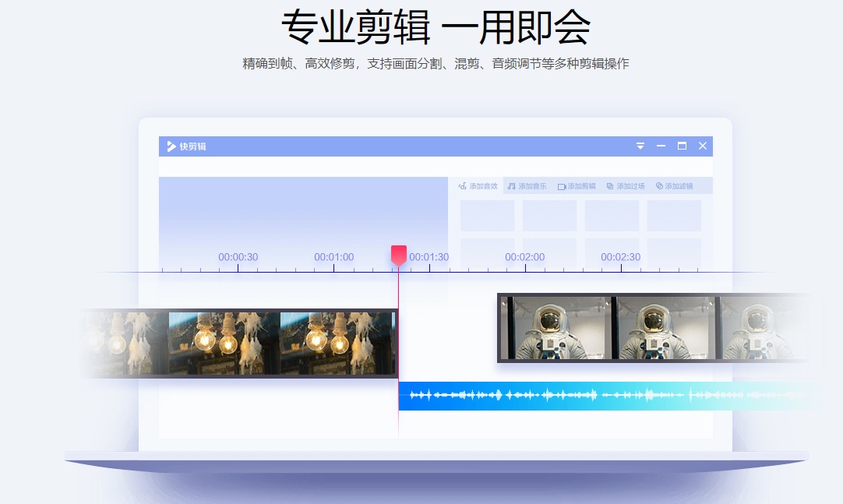Select the 添加滤镜 filter icon
The width and height of the screenshot is (843, 504).
point(660,185)
